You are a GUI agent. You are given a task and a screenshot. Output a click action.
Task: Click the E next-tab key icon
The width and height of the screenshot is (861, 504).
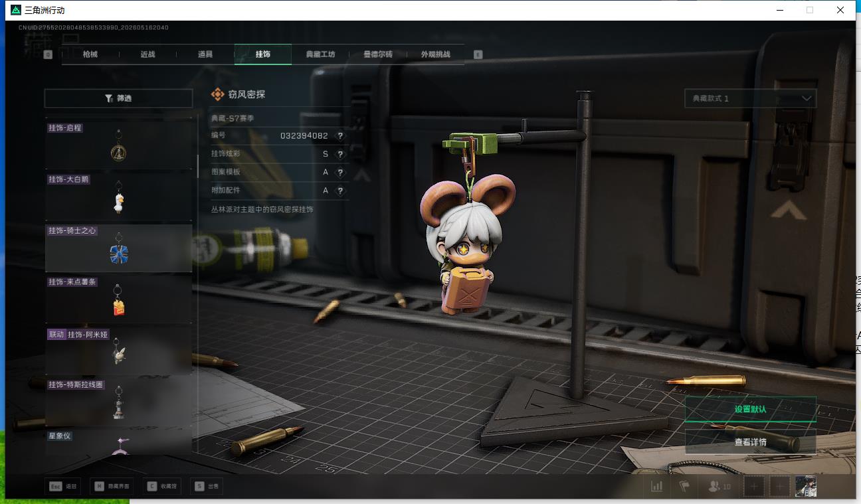[478, 54]
